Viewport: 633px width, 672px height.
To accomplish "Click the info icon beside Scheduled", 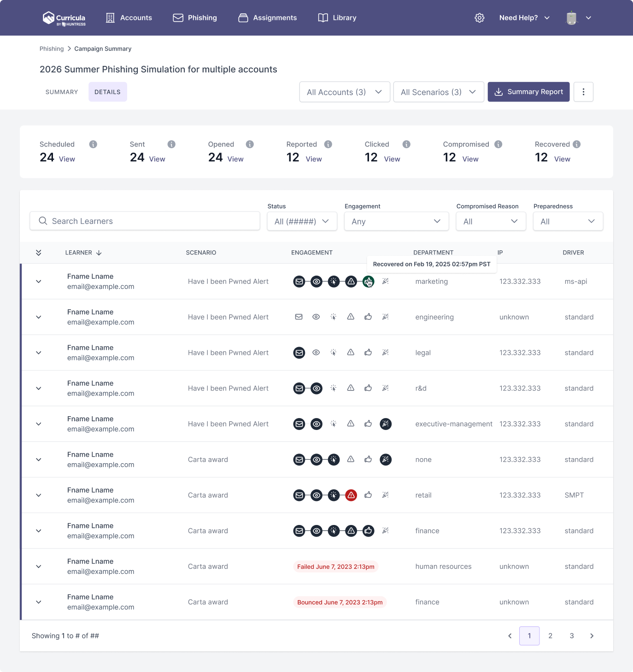I will 93,144.
